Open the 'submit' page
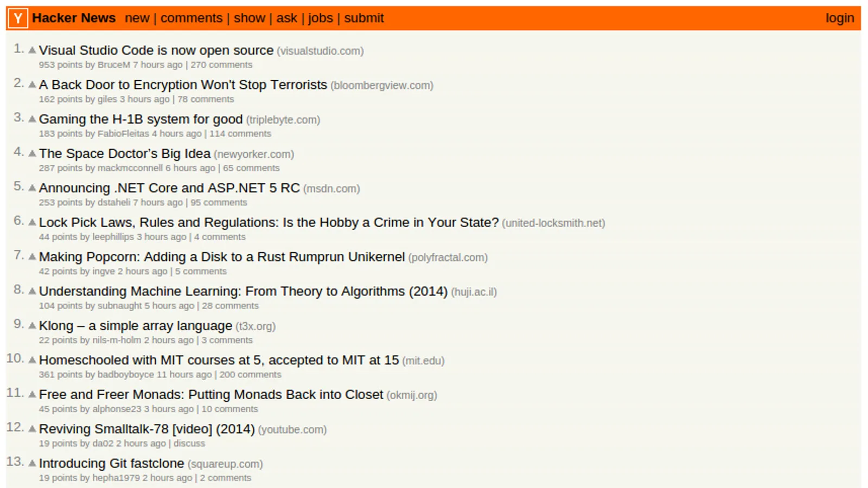Image resolution: width=868 pixels, height=488 pixels. click(364, 18)
